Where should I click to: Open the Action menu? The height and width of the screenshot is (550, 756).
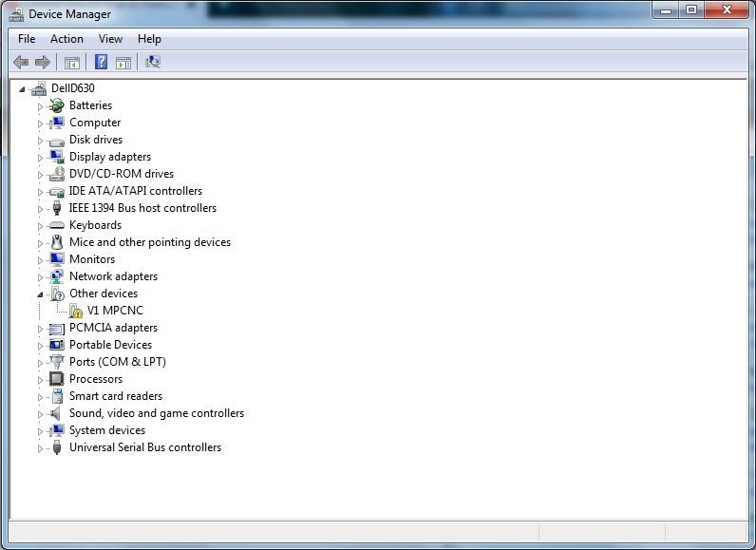pyautogui.click(x=66, y=39)
